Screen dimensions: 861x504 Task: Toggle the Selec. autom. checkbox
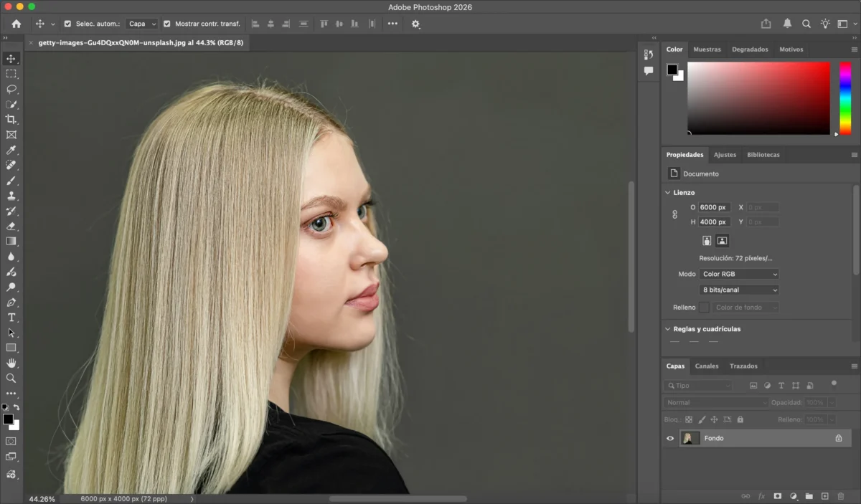click(x=67, y=24)
